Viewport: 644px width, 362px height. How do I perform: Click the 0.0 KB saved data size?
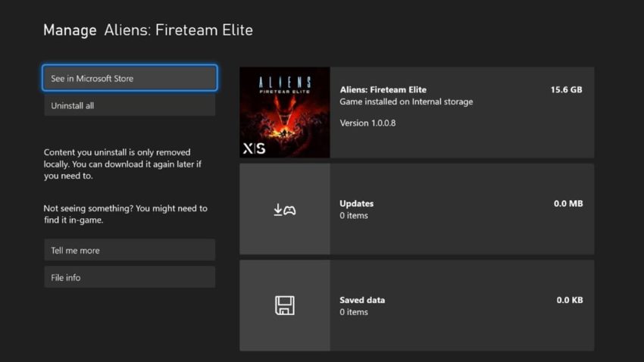coord(569,300)
